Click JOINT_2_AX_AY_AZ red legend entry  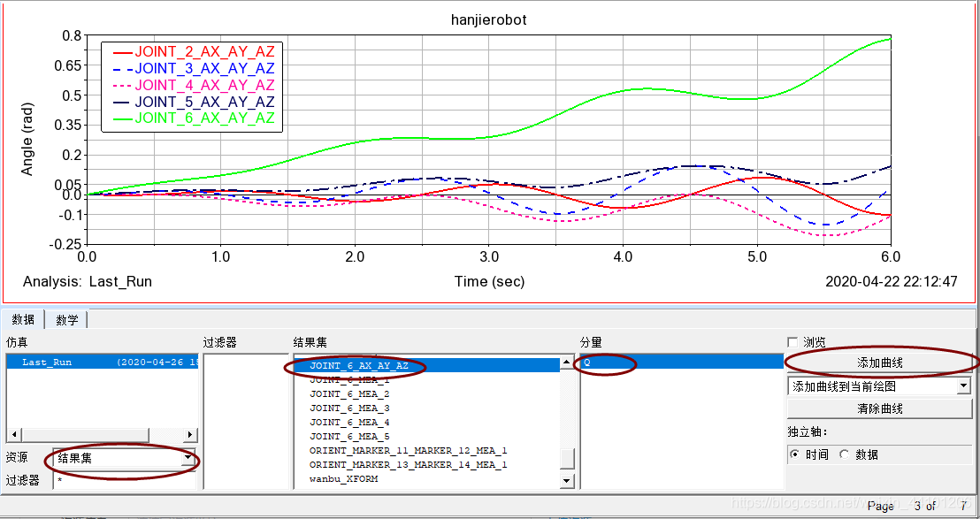pyautogui.click(x=204, y=52)
